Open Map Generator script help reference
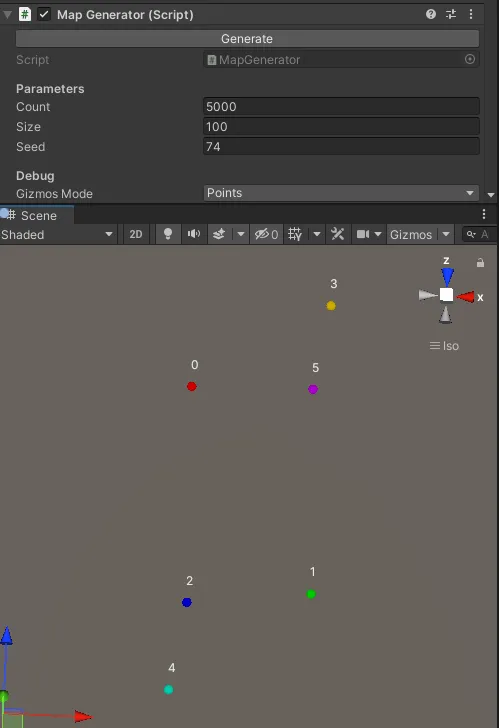 click(431, 14)
